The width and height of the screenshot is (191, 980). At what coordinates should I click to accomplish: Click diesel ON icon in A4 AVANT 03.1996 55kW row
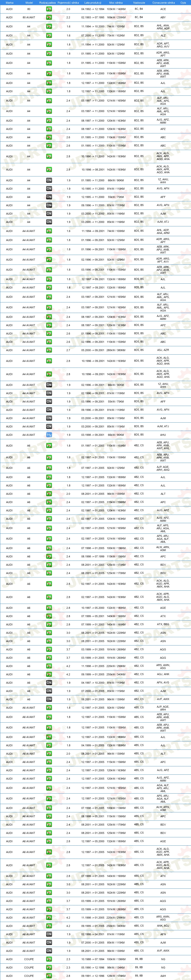click(x=49, y=401)
